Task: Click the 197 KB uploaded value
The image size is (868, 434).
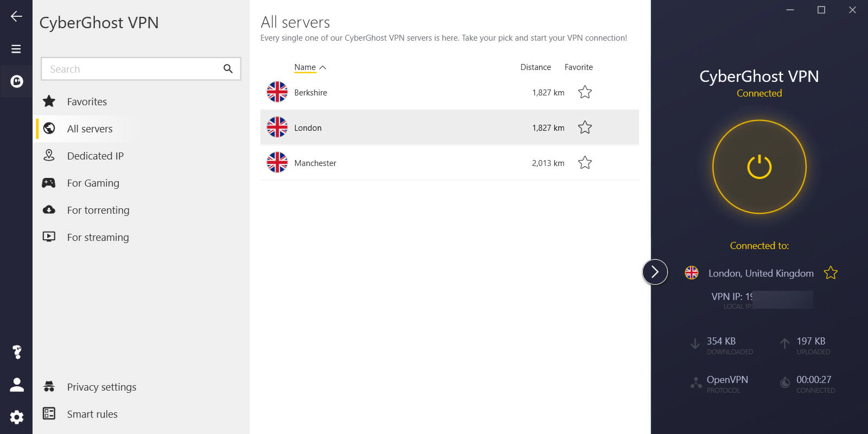Action: (810, 341)
